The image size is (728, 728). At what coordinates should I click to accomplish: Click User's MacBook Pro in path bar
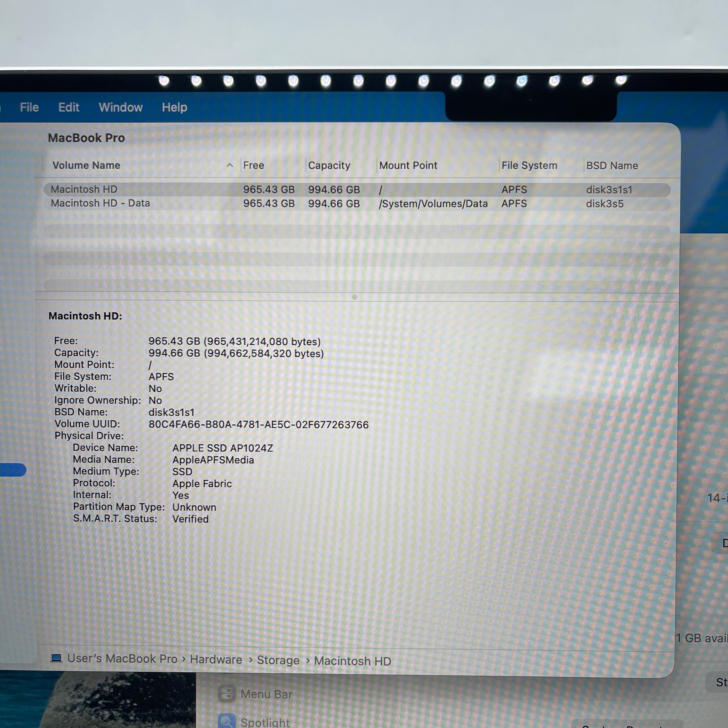(122, 658)
